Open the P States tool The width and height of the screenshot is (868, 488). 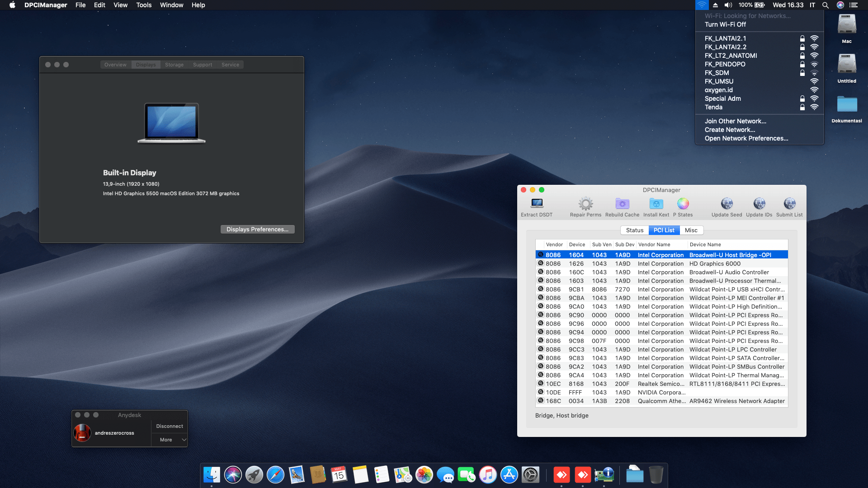pos(683,204)
